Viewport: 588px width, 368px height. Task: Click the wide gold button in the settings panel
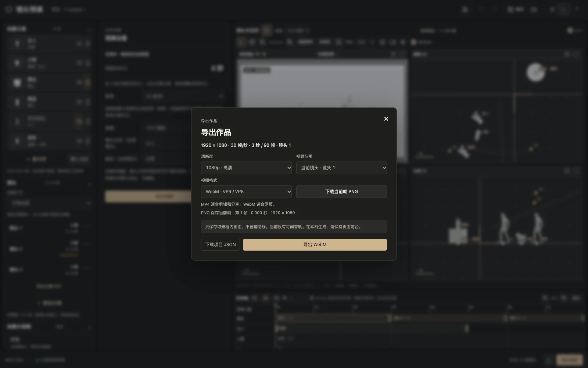point(148,197)
